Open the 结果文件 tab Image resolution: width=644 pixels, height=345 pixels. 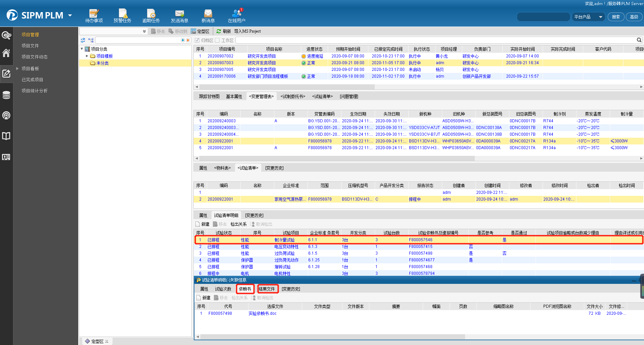pyautogui.click(x=267, y=289)
